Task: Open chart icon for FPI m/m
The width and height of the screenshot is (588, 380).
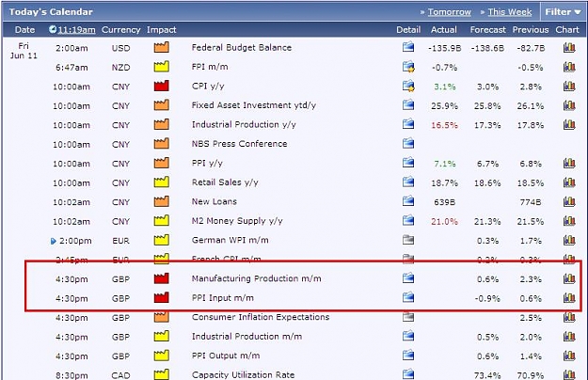Action: [569, 67]
